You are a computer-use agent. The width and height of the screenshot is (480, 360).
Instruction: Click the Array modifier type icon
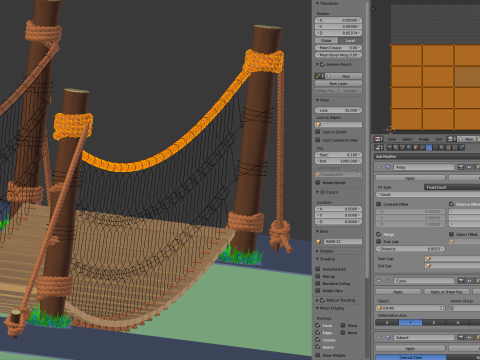coord(388,167)
